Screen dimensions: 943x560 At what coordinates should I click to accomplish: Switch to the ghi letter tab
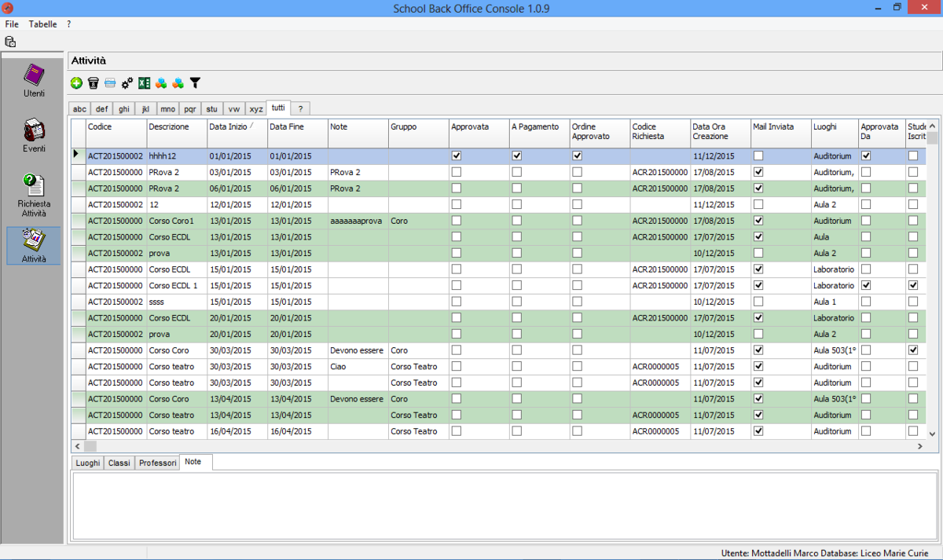[124, 109]
